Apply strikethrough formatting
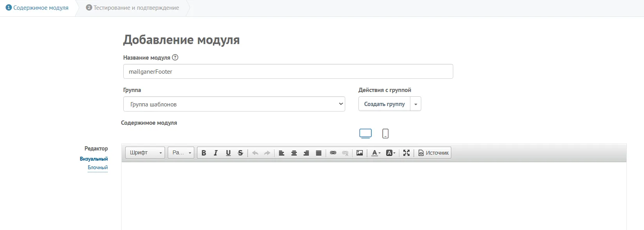644x230 pixels. tap(240, 153)
